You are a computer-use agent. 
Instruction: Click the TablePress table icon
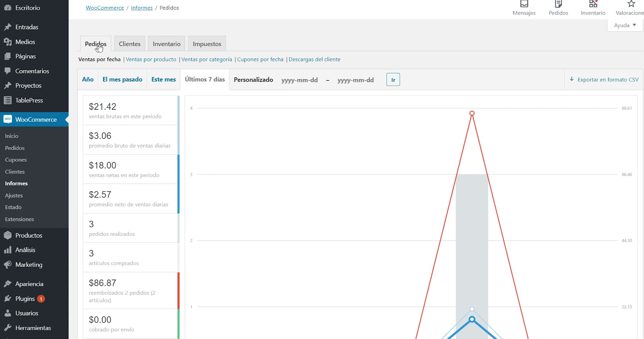tap(7, 100)
